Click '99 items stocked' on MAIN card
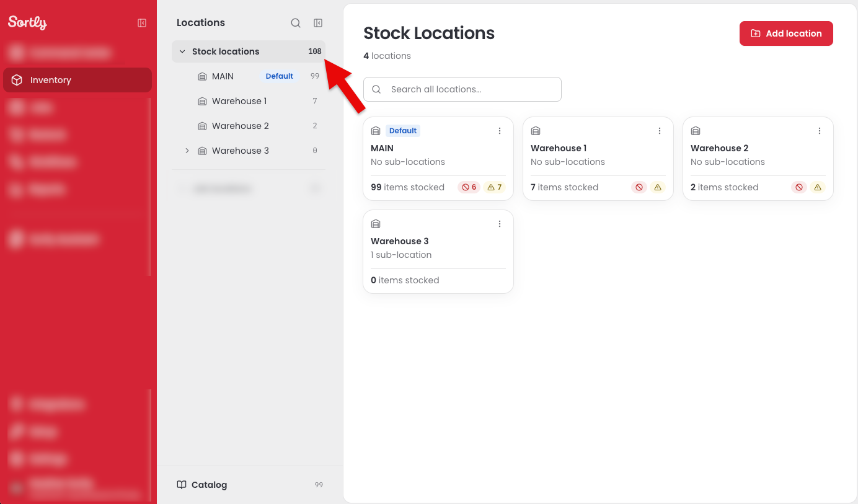 407,187
